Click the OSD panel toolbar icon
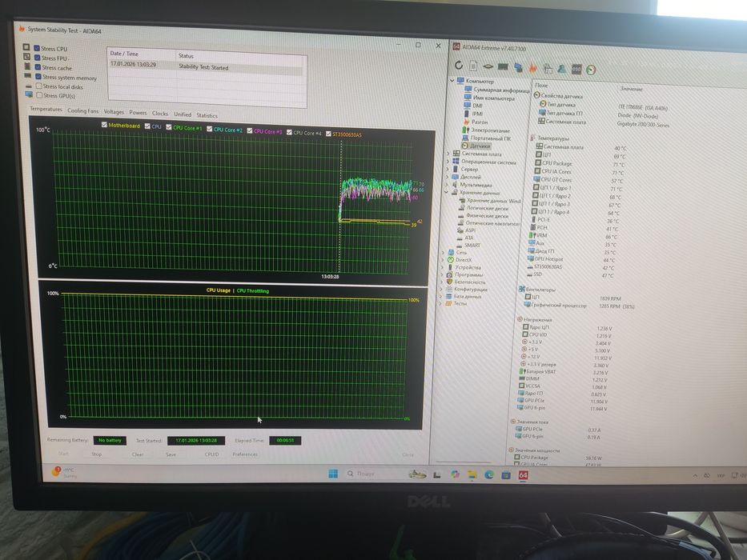 pyautogui.click(x=576, y=70)
